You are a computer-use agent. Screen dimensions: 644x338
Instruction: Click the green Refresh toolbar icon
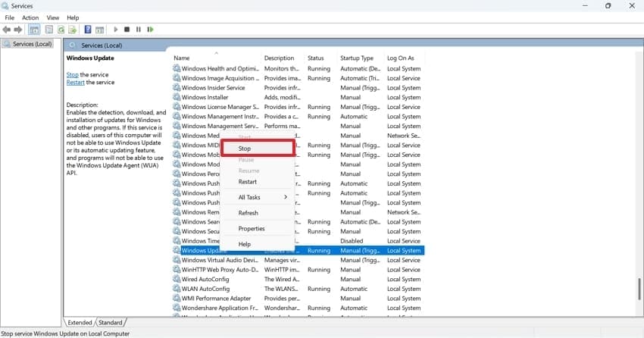(x=61, y=30)
